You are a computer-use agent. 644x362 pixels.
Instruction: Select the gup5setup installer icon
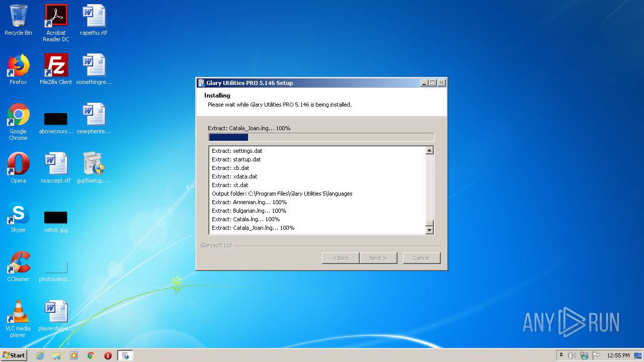[94, 168]
